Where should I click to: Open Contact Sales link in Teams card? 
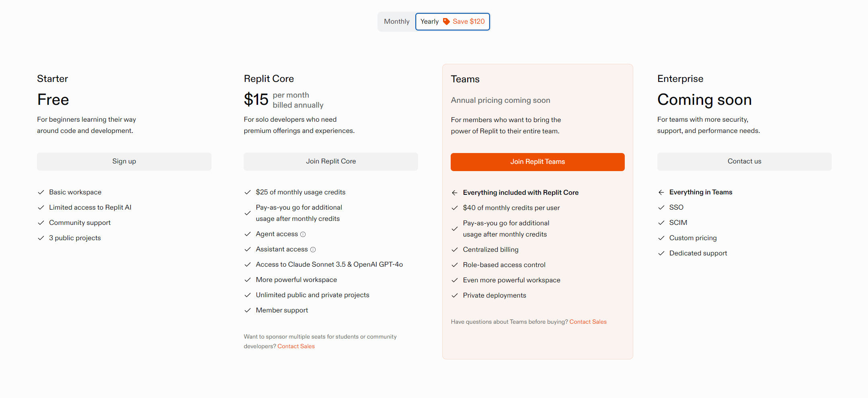coord(588,322)
